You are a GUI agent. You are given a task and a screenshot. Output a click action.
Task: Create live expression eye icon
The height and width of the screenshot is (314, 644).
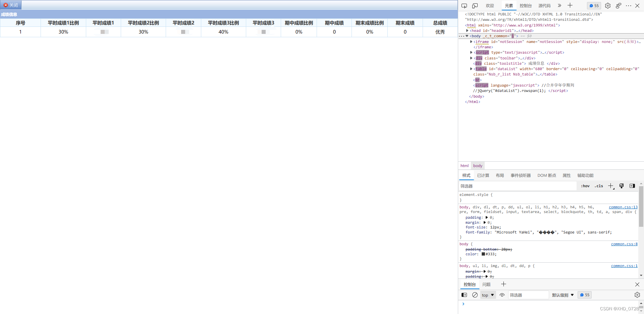click(502, 295)
